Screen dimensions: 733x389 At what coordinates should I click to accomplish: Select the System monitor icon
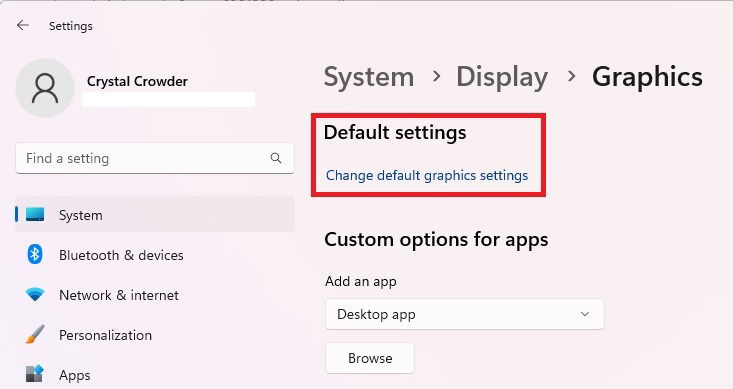pos(35,215)
